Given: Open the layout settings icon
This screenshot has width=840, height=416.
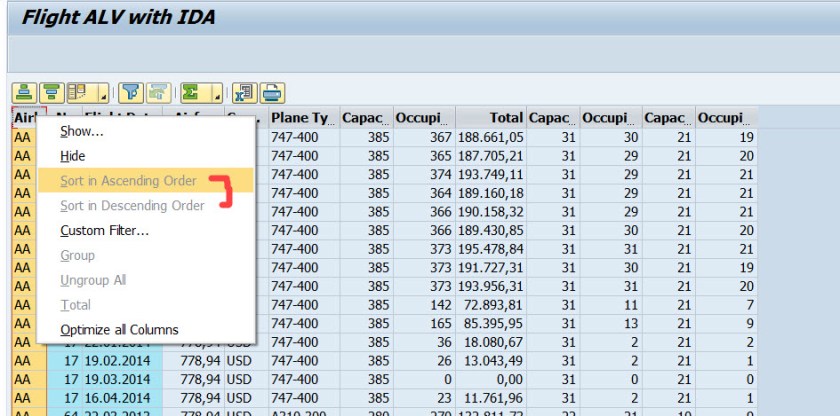Looking at the screenshot, I should (x=77, y=93).
